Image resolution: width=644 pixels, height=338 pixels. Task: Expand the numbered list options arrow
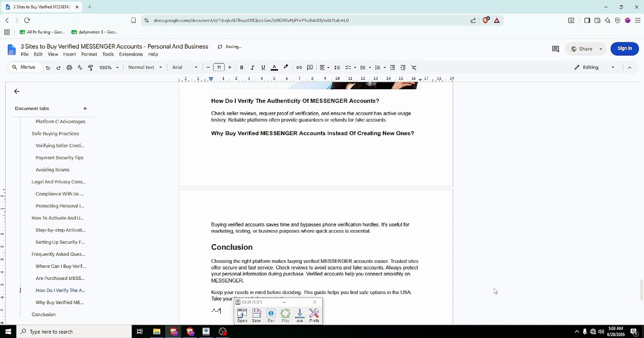tap(385, 68)
